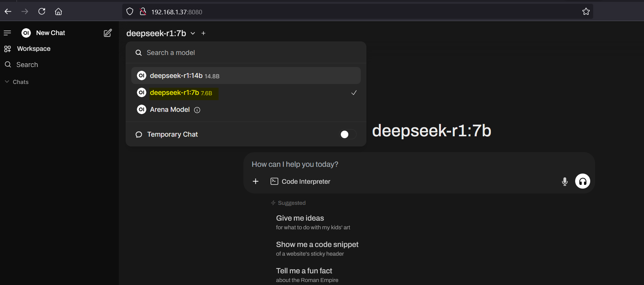
Task: Click the deepseek-r1:14b model logo icon
Action: [x=141, y=76]
